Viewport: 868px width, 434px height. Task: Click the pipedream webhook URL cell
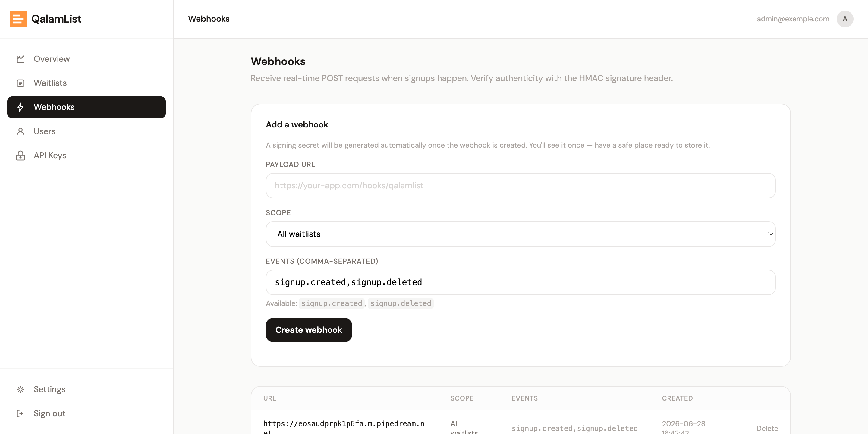tap(344, 426)
